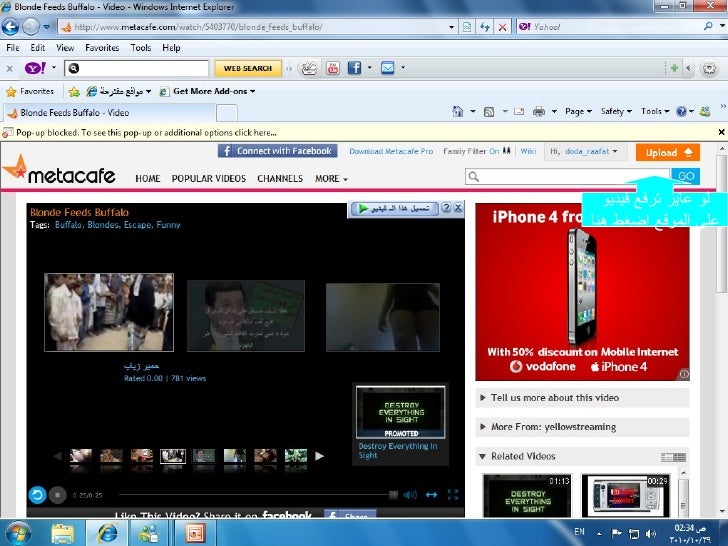Image resolution: width=728 pixels, height=546 pixels.
Task: Click the video replay button
Action: (37, 495)
